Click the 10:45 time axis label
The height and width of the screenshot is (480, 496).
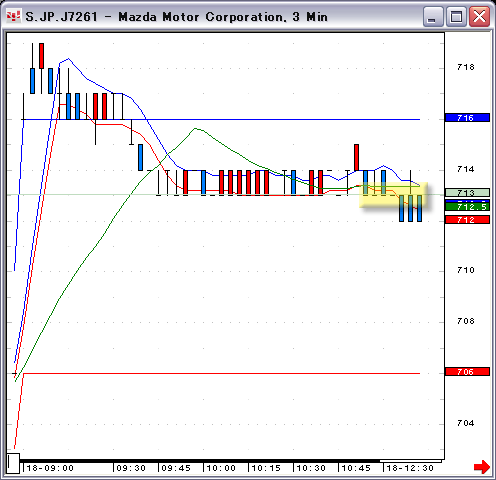coord(356,468)
